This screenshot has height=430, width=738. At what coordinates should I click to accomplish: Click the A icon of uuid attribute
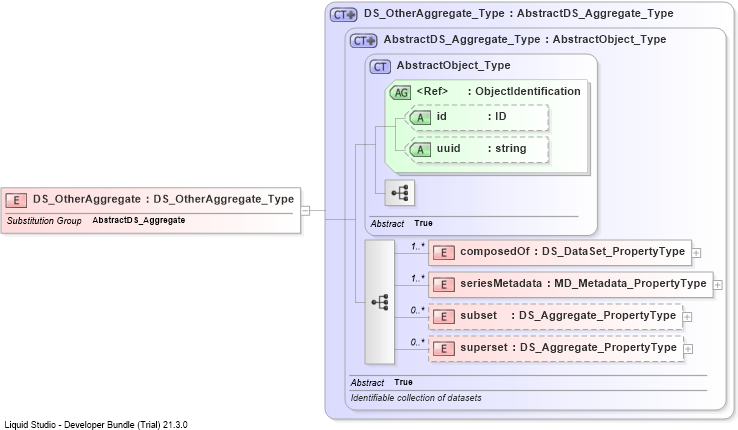pos(420,150)
